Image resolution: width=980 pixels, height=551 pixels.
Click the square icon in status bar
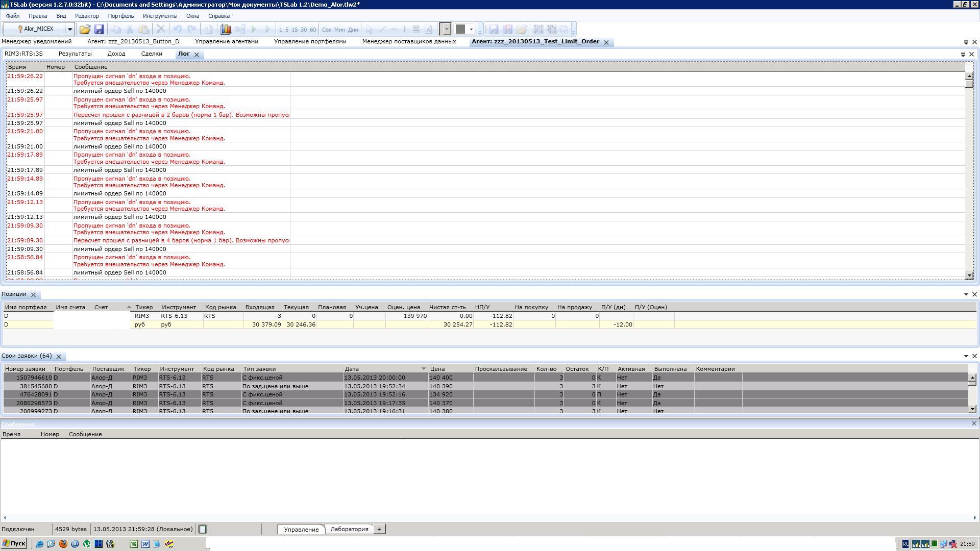203,529
